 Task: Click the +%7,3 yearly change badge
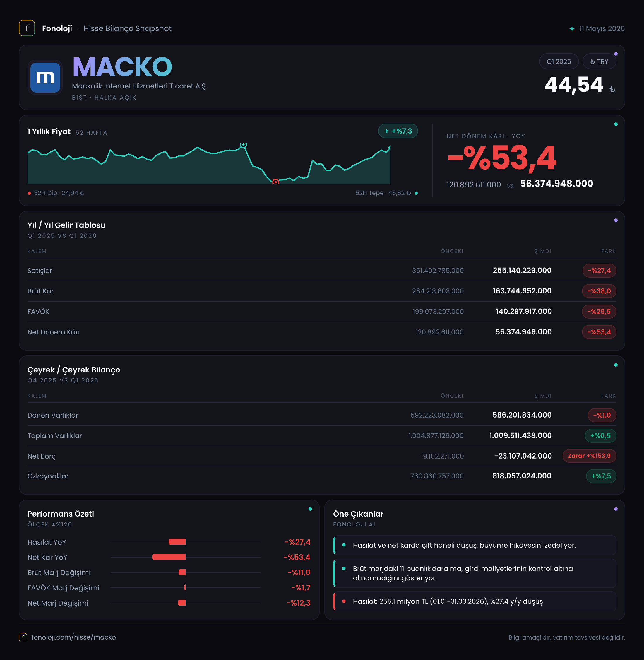[398, 131]
